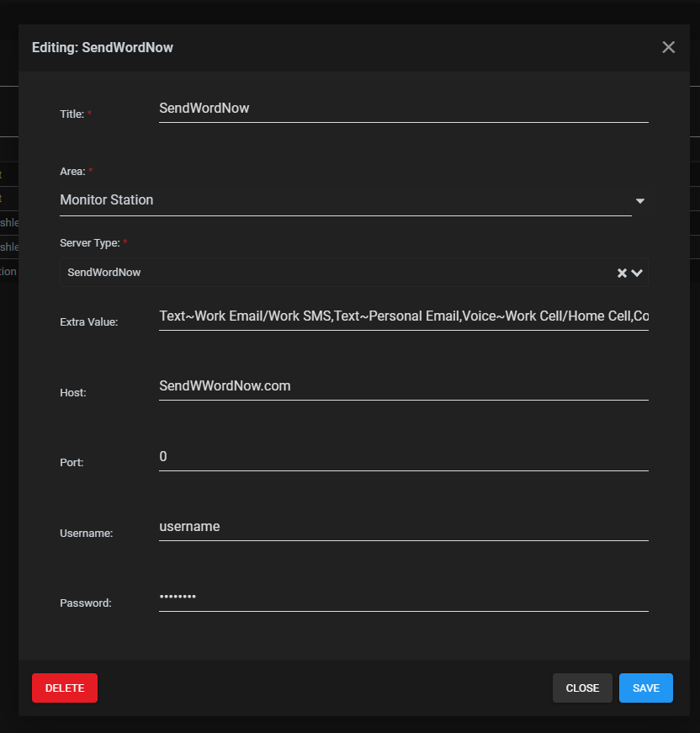Screen dimensions: 700x733
Task: Clear the Server Type selection
Action: coord(622,273)
